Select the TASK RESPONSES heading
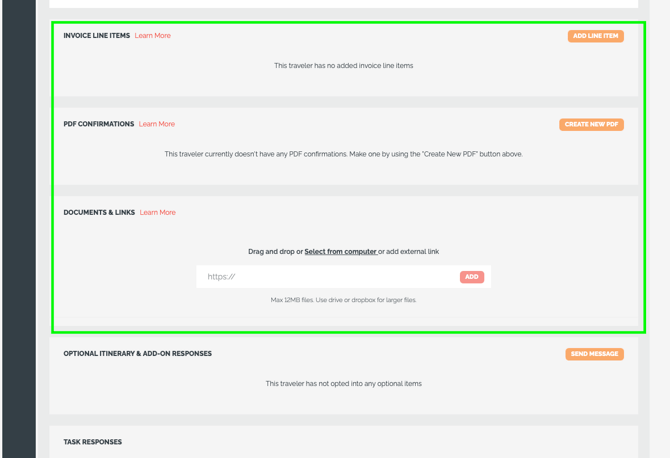Viewport: 670px width, 458px height. 93,442
